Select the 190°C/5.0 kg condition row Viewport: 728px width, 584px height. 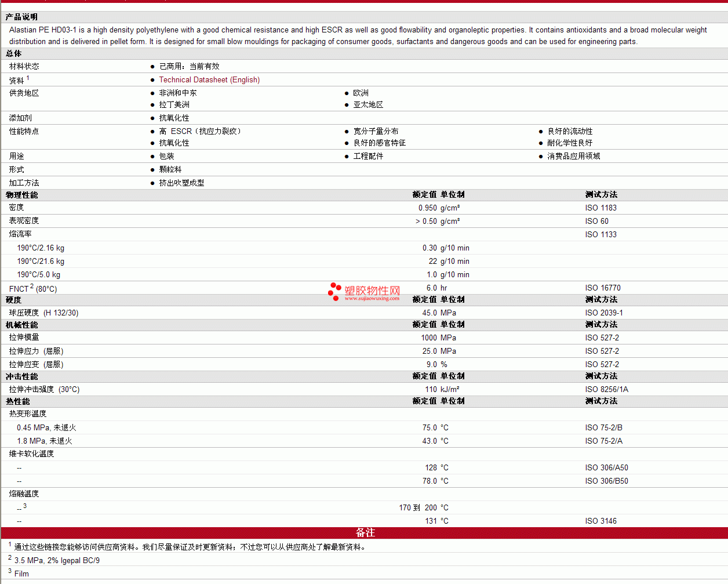coord(39,275)
